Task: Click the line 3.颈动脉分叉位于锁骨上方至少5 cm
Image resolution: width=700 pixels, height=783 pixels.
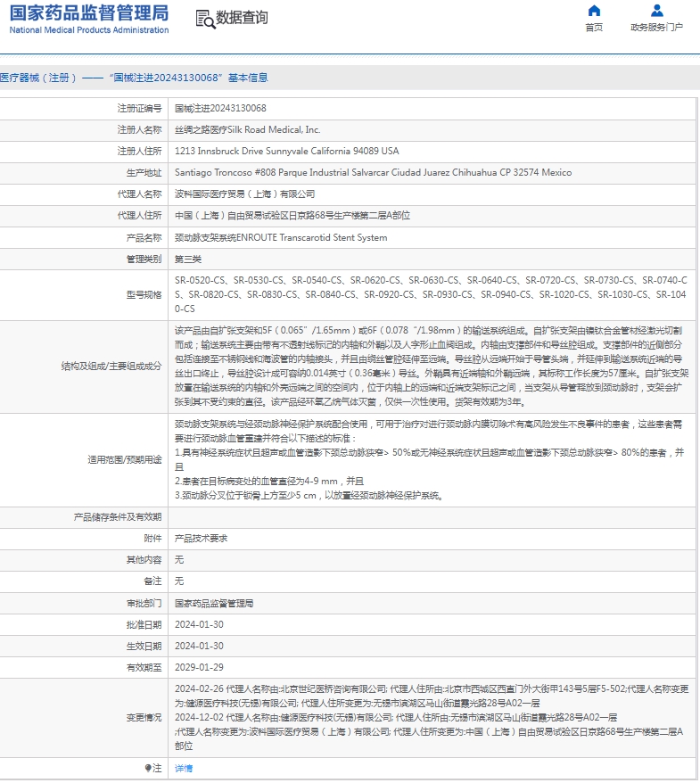Action: [309, 496]
